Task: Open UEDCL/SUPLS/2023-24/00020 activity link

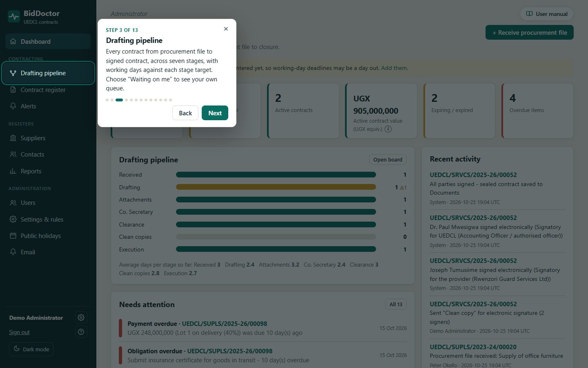Action: (x=473, y=347)
